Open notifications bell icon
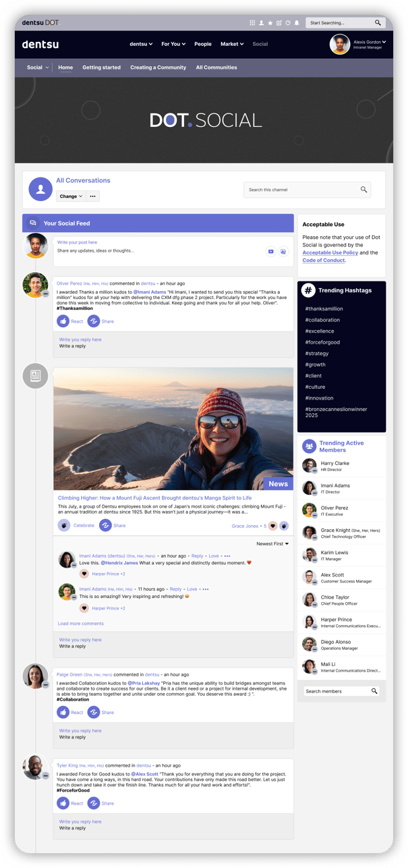 click(x=297, y=22)
